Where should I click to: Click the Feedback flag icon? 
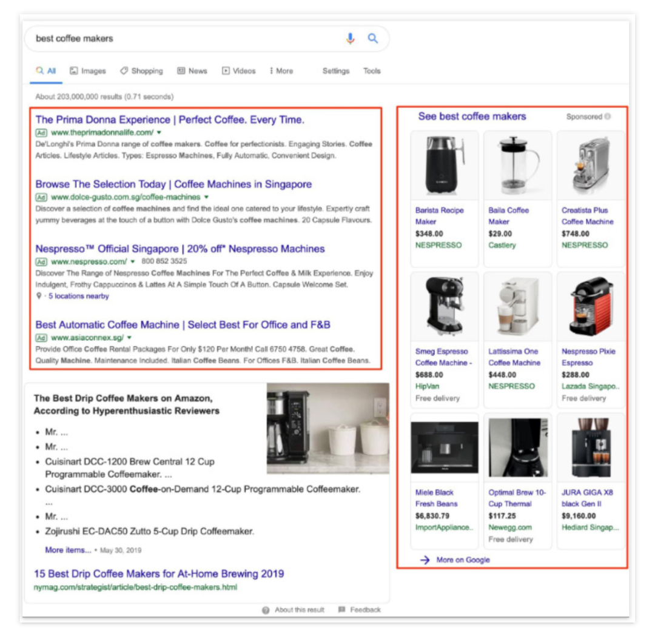pyautogui.click(x=341, y=609)
